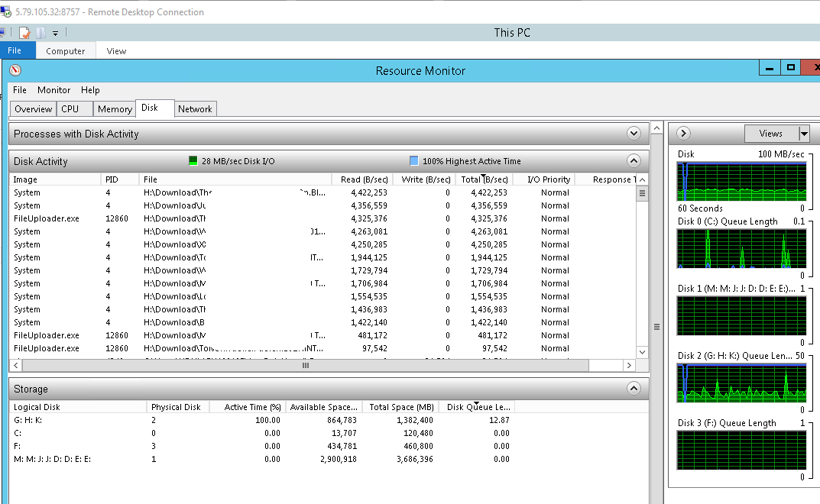Screen dimensions: 820x504
Task: Switch to the Memory tab
Action: (115, 109)
